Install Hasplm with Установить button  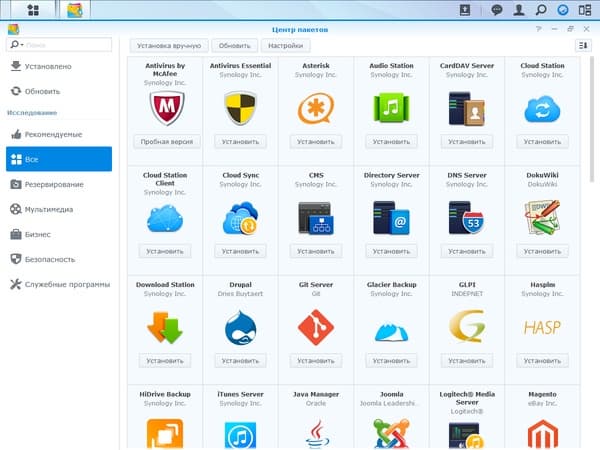[542, 360]
